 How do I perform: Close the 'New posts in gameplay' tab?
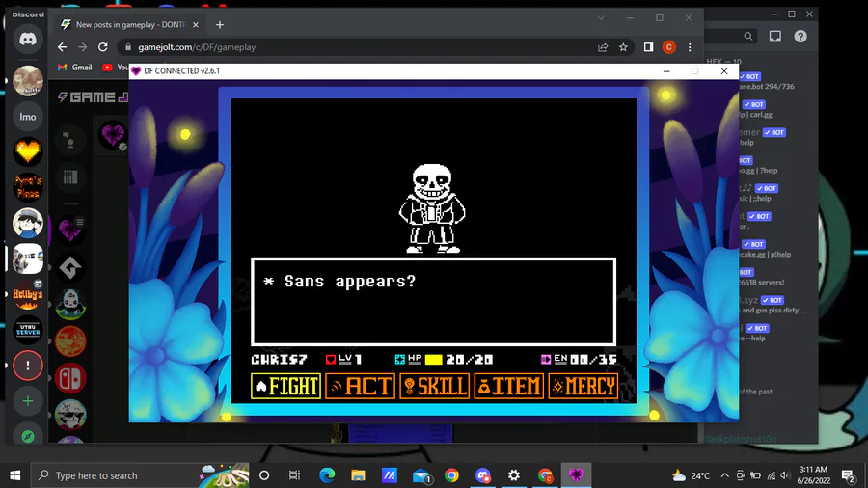pos(196,24)
